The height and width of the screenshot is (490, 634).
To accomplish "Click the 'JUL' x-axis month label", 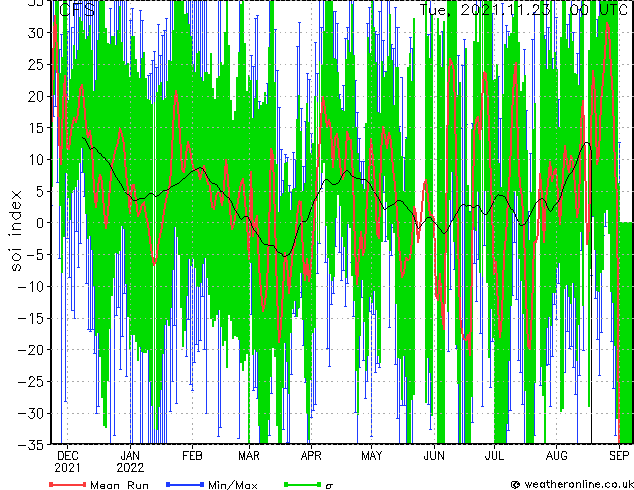I will 494,456.
